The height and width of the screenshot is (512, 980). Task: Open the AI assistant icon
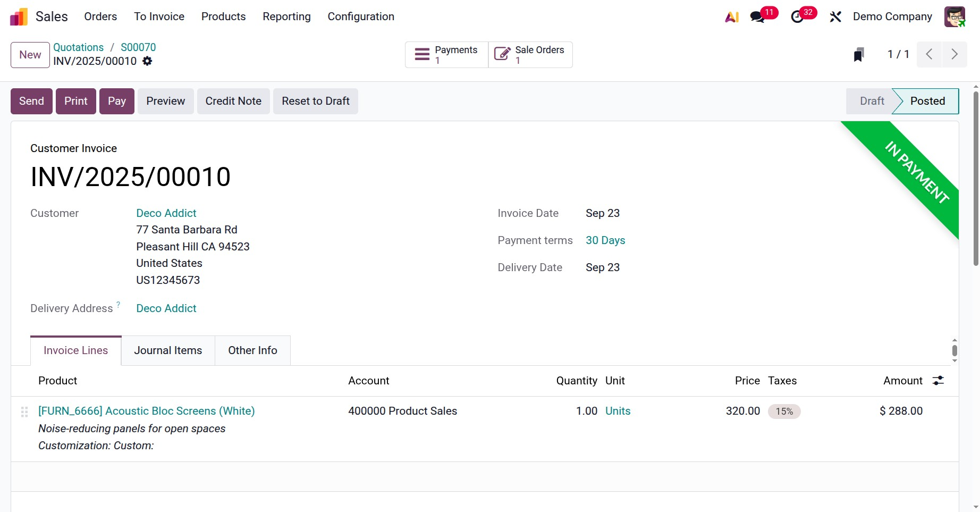[x=732, y=17]
